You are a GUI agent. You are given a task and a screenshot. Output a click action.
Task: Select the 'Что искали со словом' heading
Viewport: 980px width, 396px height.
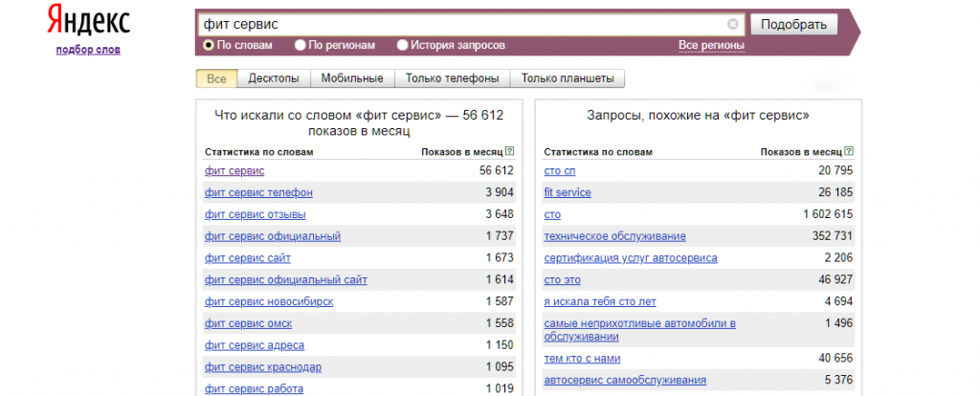(x=359, y=123)
